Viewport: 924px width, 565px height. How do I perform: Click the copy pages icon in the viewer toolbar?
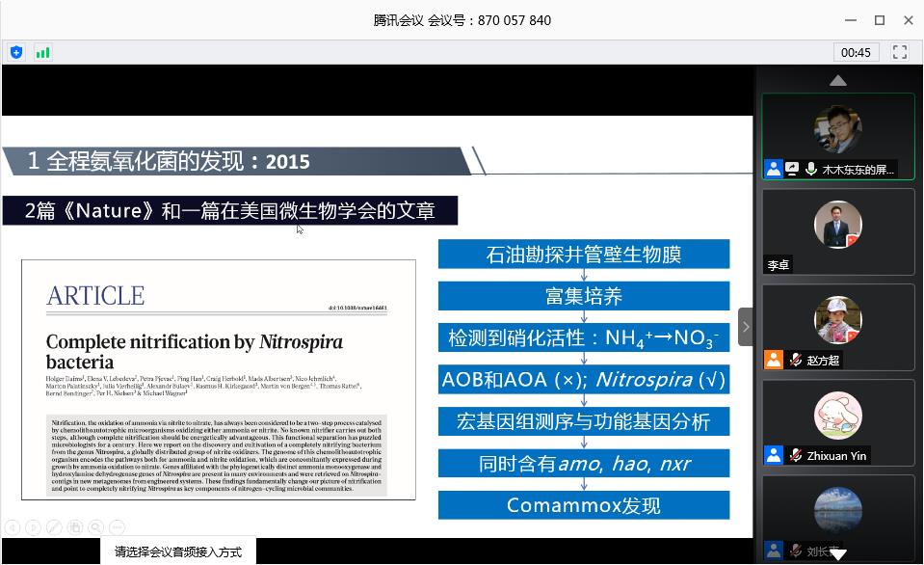coord(74,526)
